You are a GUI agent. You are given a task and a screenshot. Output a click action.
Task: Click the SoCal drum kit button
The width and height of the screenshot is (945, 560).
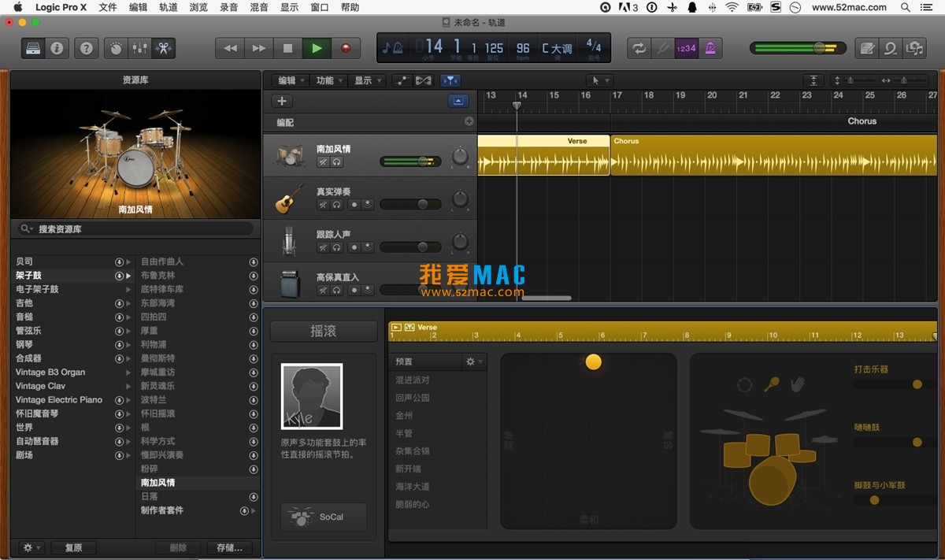coord(324,517)
